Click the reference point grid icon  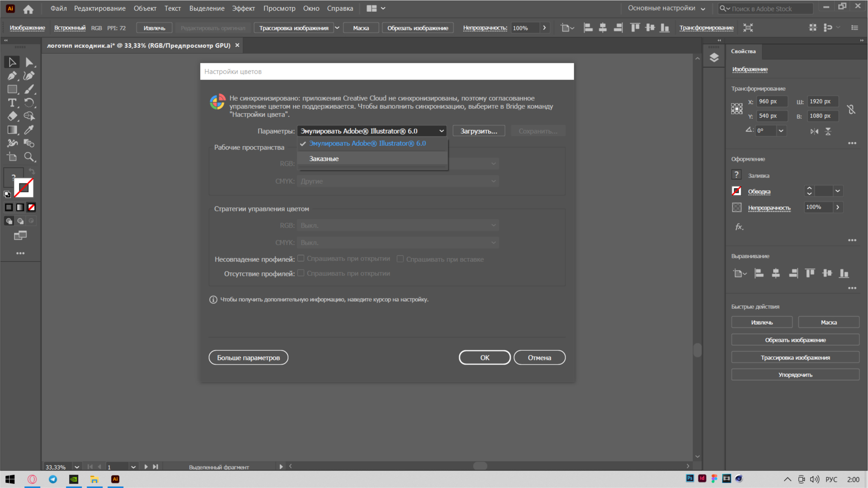tap(737, 109)
